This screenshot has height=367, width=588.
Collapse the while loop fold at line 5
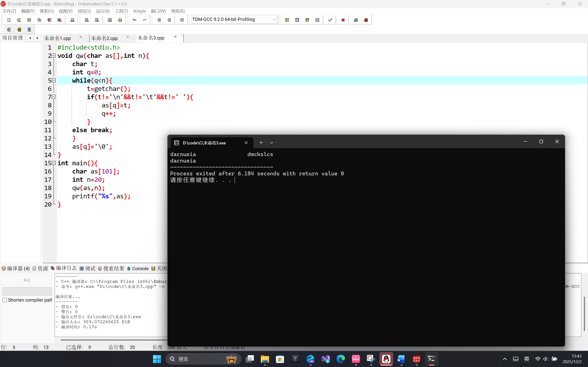click(54, 80)
